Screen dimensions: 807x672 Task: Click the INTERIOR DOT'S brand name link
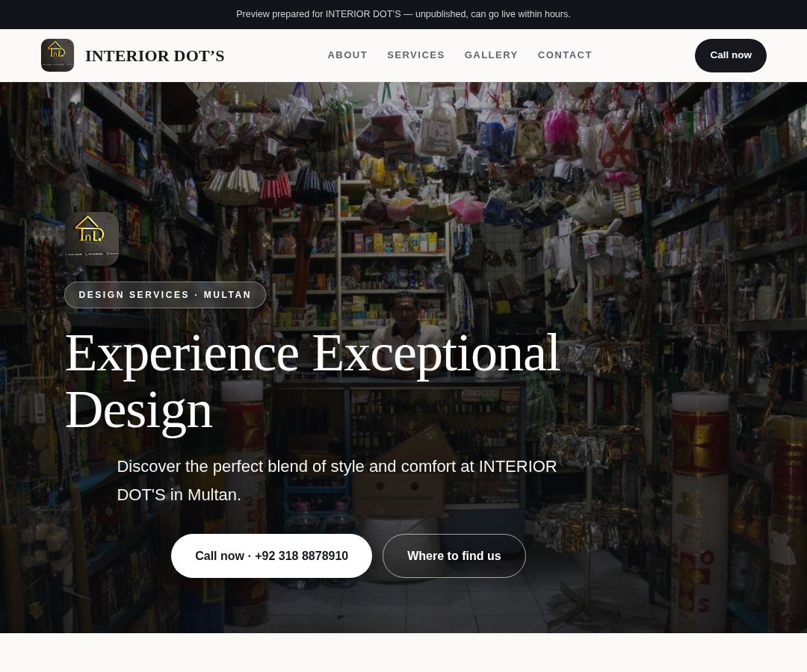point(155,55)
